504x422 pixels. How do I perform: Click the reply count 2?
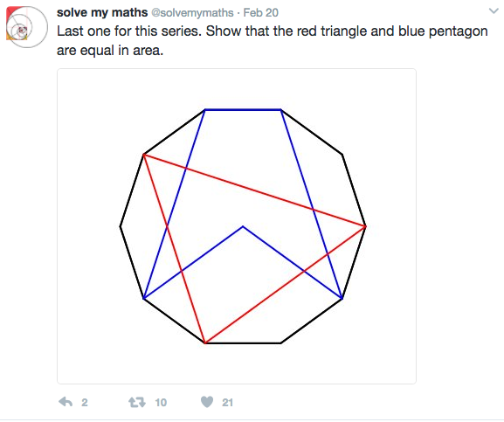coord(85,403)
